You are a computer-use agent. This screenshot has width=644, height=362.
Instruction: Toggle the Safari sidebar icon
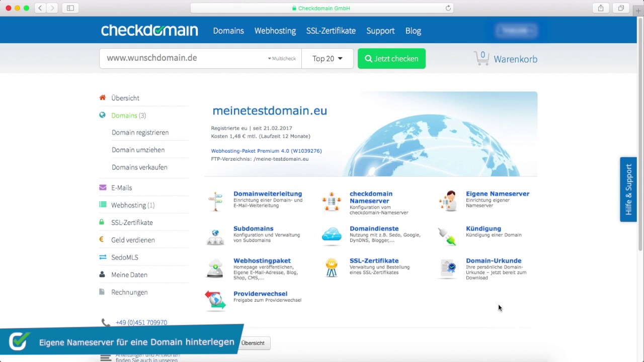(x=70, y=8)
